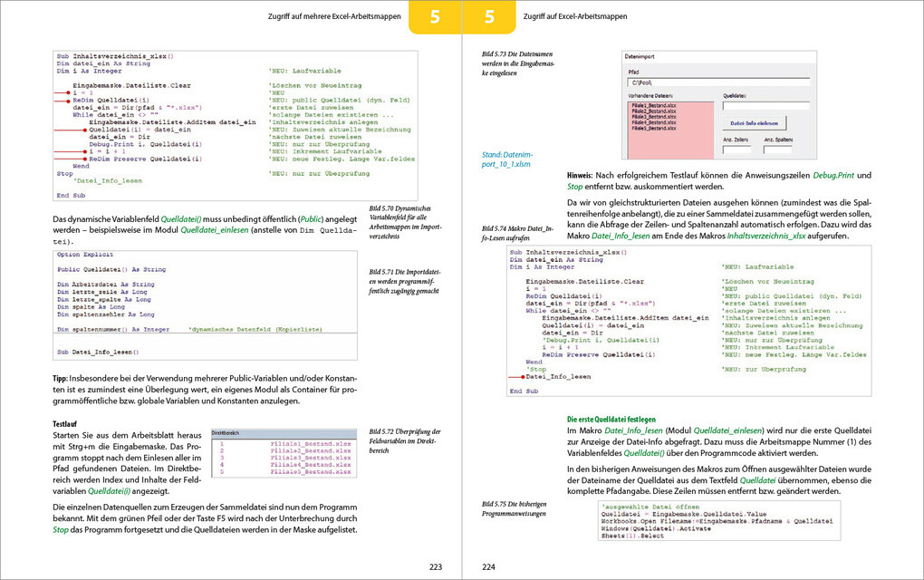The height and width of the screenshot is (580, 924).
Task: Click caption 'Bild 5.72 Überprüfung der Feldvariablen'
Action: [x=405, y=441]
